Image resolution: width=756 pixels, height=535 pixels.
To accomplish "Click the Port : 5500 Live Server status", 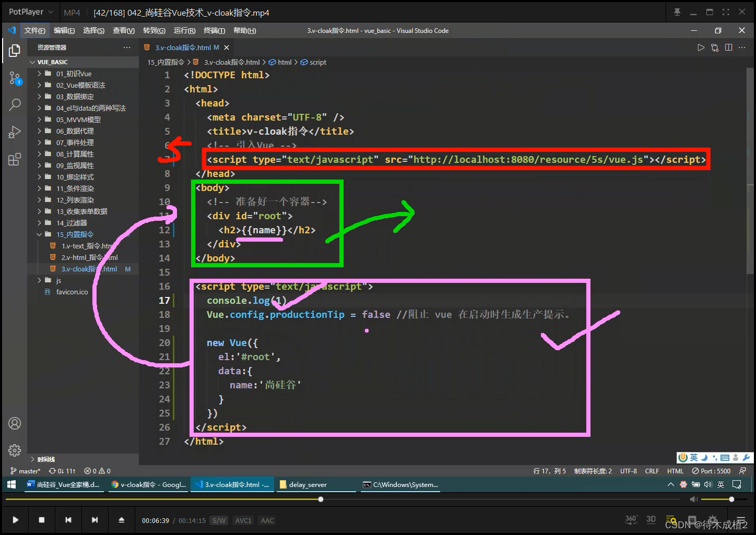I will [x=711, y=471].
